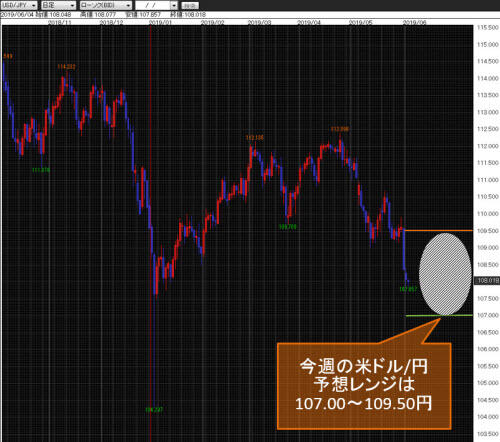Screen dimensions: 500x442
Task: Click the button right of the date field
Action: tap(190, 6)
